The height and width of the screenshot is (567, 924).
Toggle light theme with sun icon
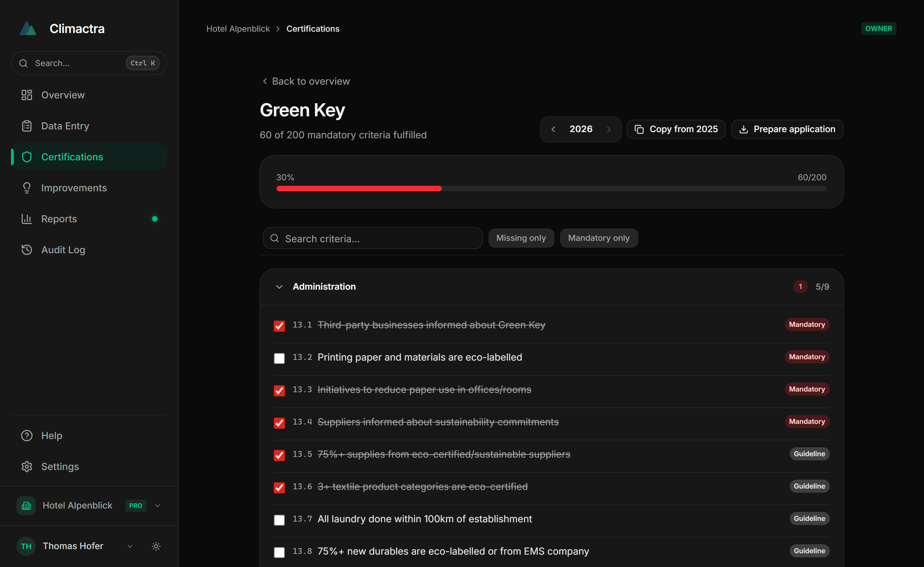pyautogui.click(x=157, y=546)
